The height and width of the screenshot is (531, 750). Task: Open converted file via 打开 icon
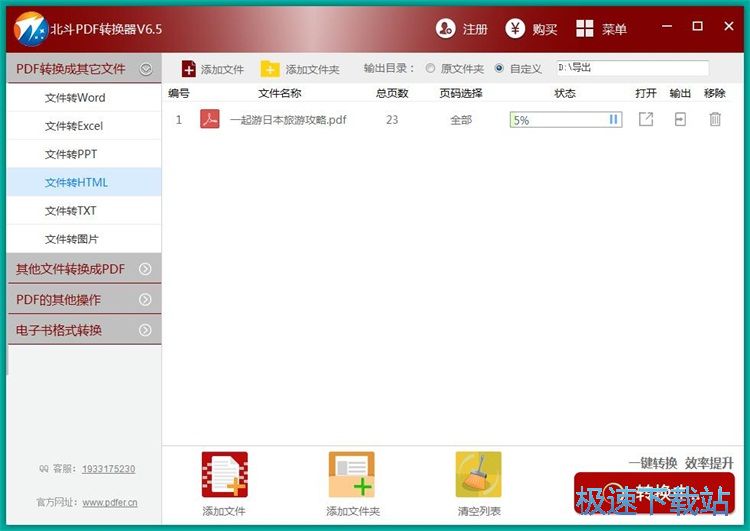click(646, 119)
